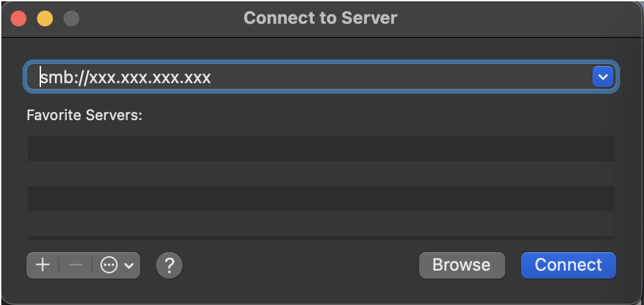The height and width of the screenshot is (305, 644).
Task: Click the Browse button
Action: pos(462,265)
